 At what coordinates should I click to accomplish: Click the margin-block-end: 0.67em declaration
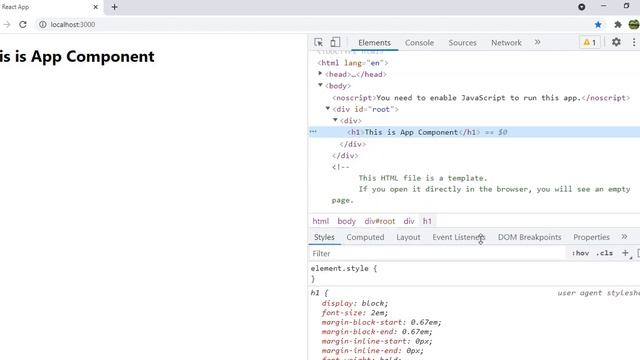pyautogui.click(x=377, y=331)
